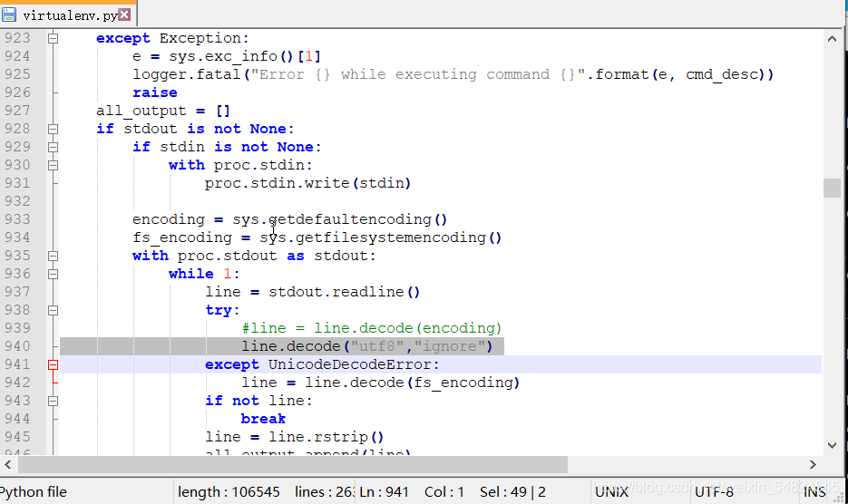Click horizontal scrollbar left arrow
Screen dimensions: 848x504
tap(8, 464)
